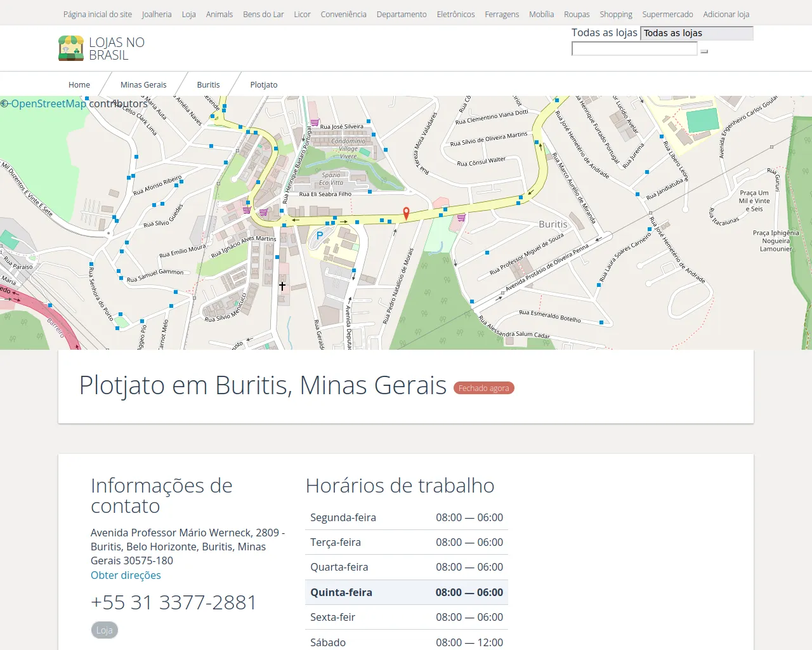This screenshot has width=812, height=650.
Task: Open the Joalheria category in the top menu
Action: pos(157,14)
